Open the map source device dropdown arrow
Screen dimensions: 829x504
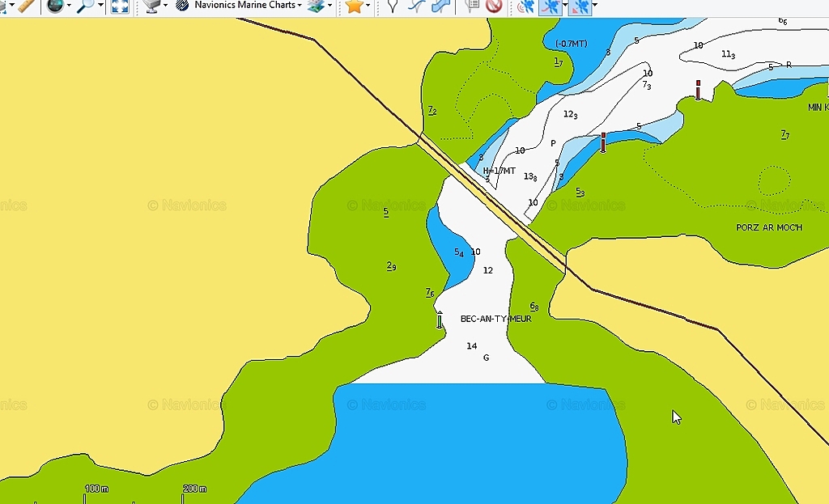pos(165,6)
